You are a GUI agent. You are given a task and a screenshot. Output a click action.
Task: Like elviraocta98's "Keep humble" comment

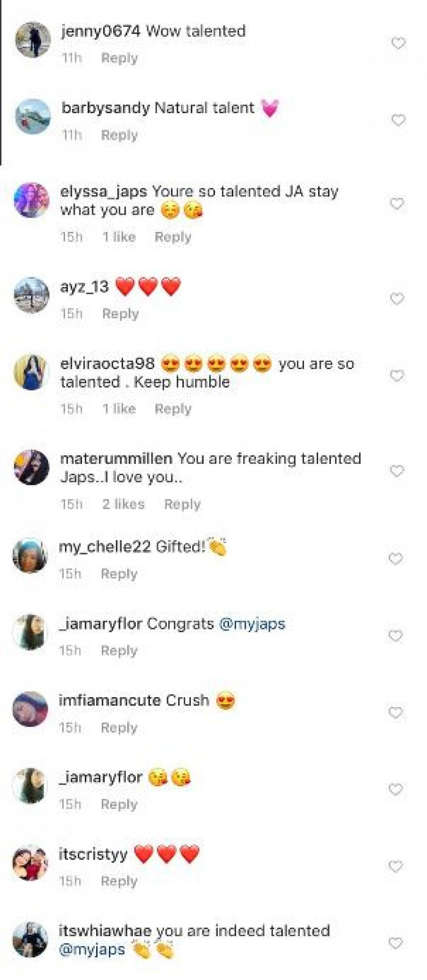click(x=397, y=376)
